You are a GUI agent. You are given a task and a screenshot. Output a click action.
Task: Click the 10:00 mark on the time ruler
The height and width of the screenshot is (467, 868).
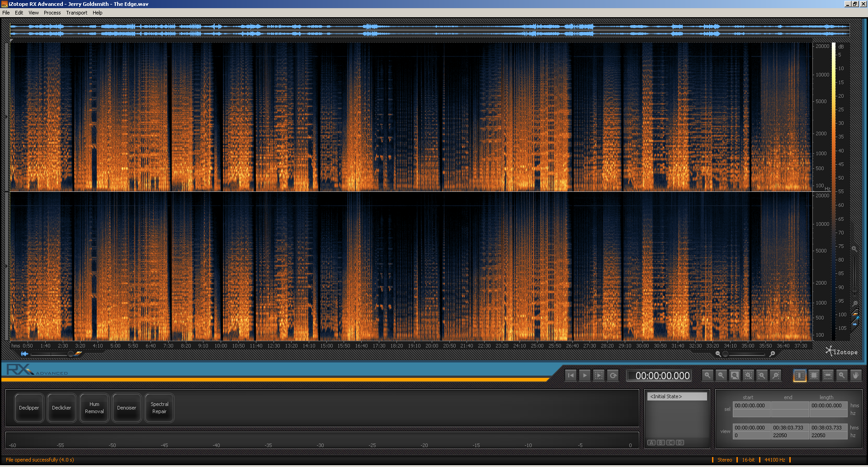coord(221,346)
